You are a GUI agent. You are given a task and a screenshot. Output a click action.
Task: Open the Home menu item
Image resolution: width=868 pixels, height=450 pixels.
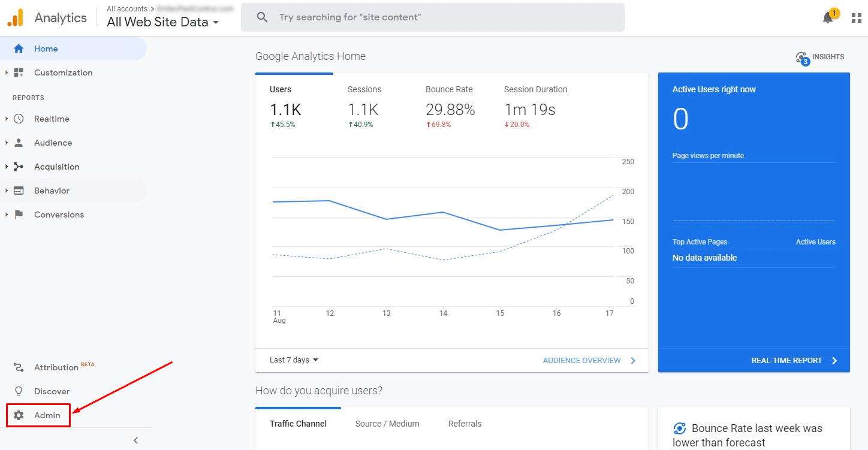tap(73, 49)
